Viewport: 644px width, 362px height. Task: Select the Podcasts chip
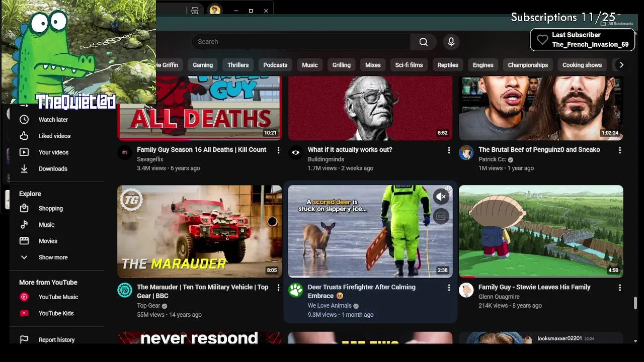click(275, 65)
